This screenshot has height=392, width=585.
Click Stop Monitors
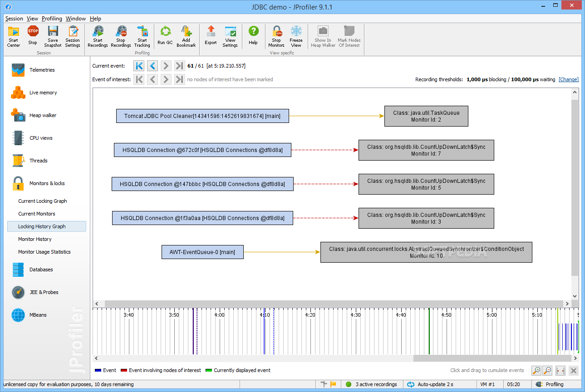click(276, 36)
